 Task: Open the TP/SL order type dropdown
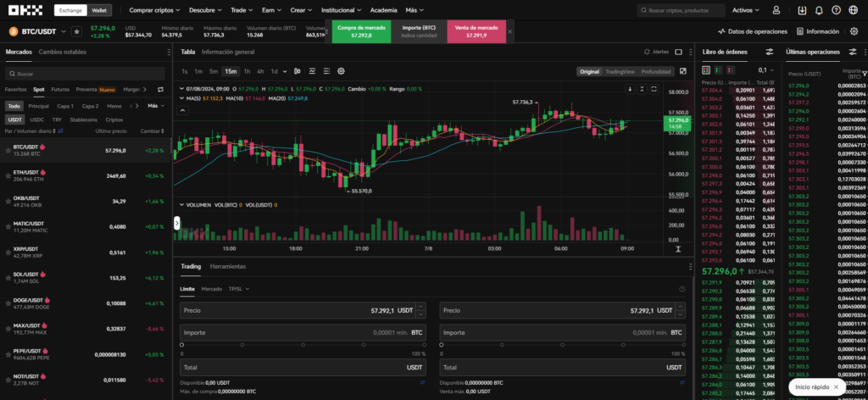[x=238, y=289]
